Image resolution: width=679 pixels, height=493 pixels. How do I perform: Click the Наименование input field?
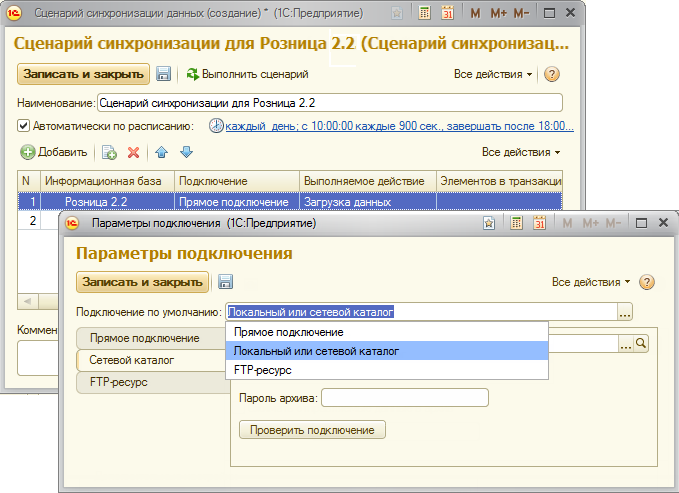pos(330,103)
